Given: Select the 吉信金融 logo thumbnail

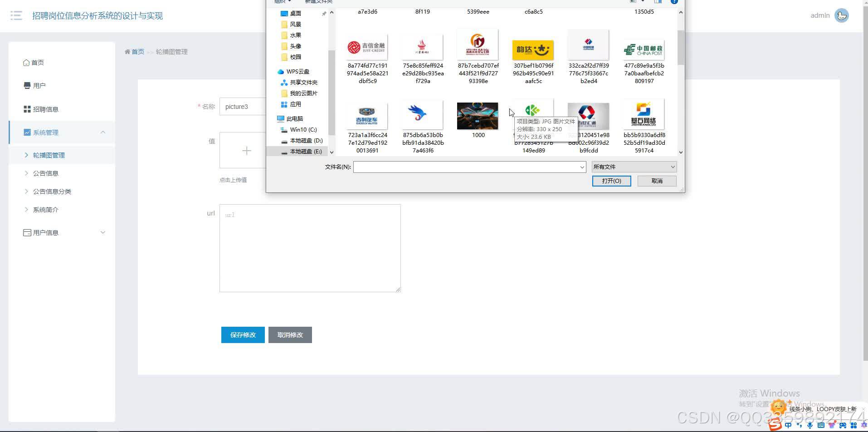Looking at the screenshot, I should (367, 47).
